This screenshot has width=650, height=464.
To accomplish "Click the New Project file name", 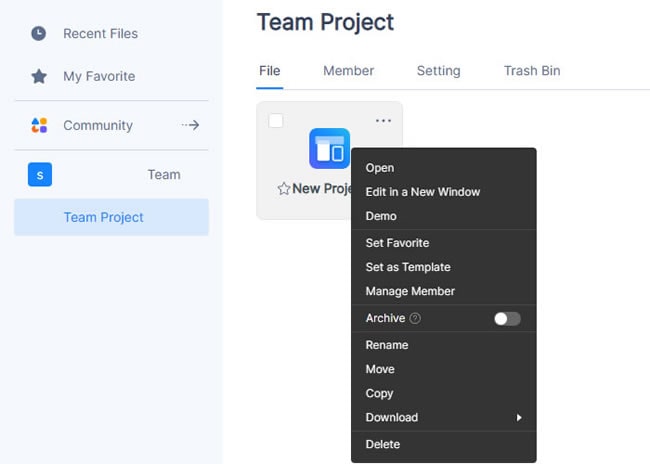I will [x=322, y=189].
